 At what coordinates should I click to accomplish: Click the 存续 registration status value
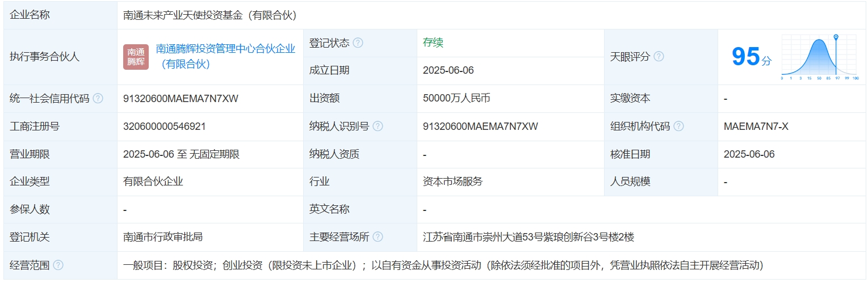[x=433, y=43]
